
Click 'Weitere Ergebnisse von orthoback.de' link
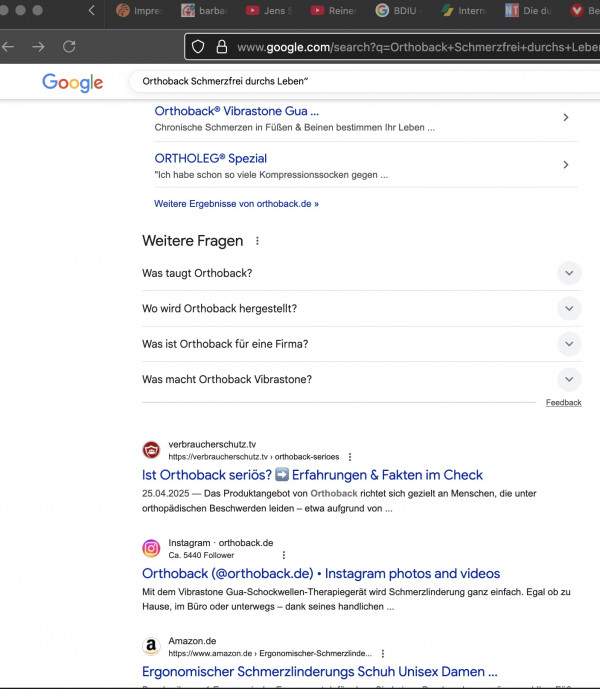click(x=236, y=204)
